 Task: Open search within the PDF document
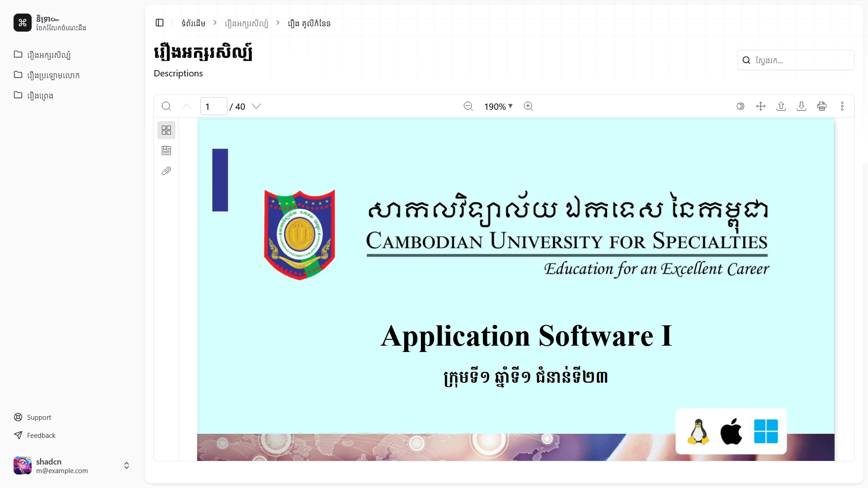click(166, 106)
